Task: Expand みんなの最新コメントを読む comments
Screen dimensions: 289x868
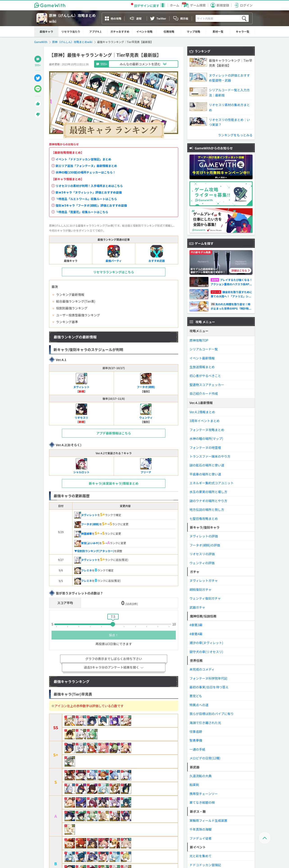Action: (136, 64)
